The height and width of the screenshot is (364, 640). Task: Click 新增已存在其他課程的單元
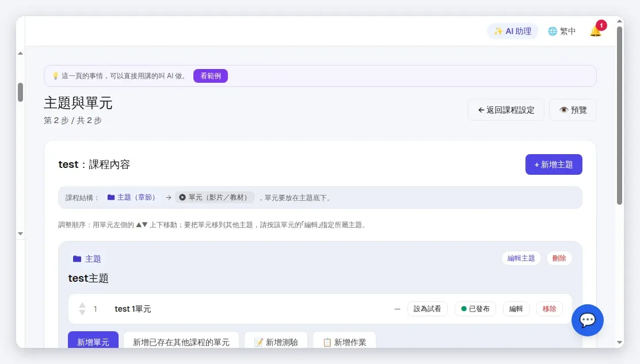coord(181,341)
